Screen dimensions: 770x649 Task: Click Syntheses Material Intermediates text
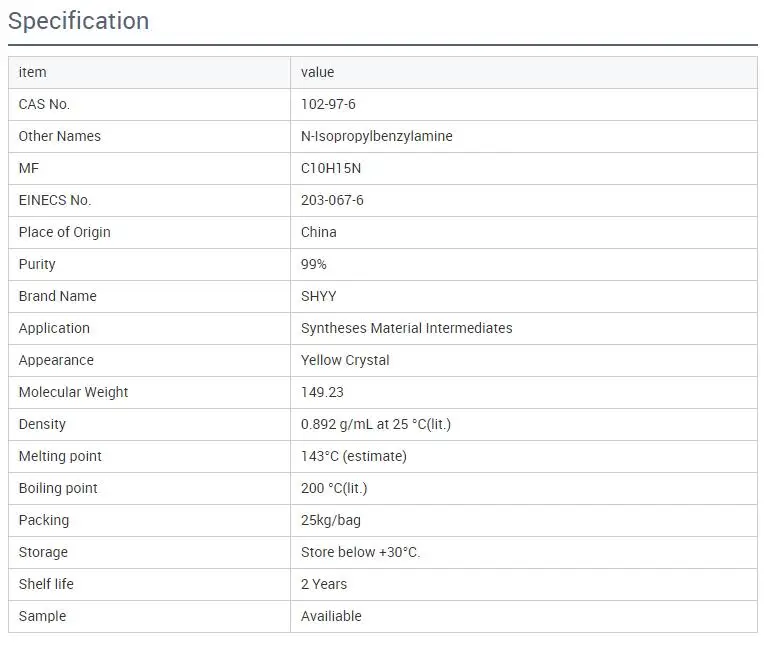pos(406,328)
